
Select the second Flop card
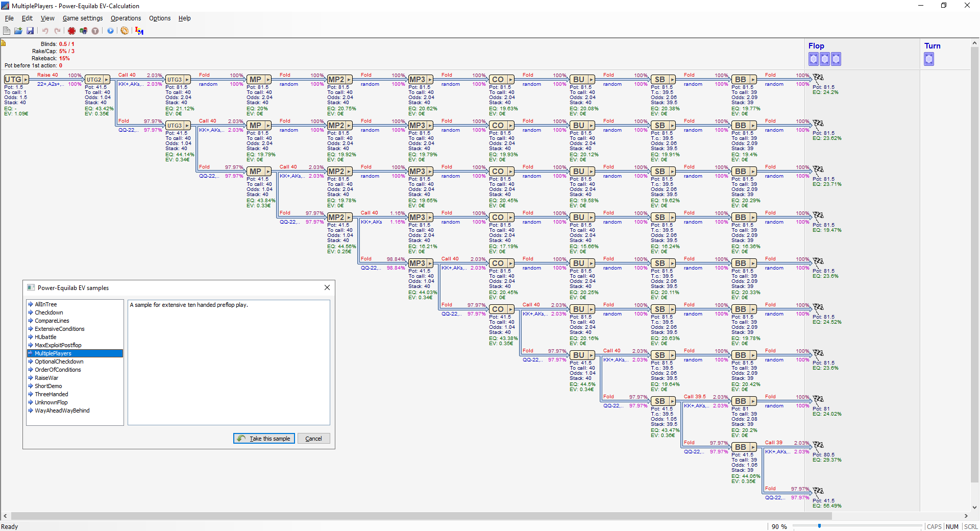(825, 59)
